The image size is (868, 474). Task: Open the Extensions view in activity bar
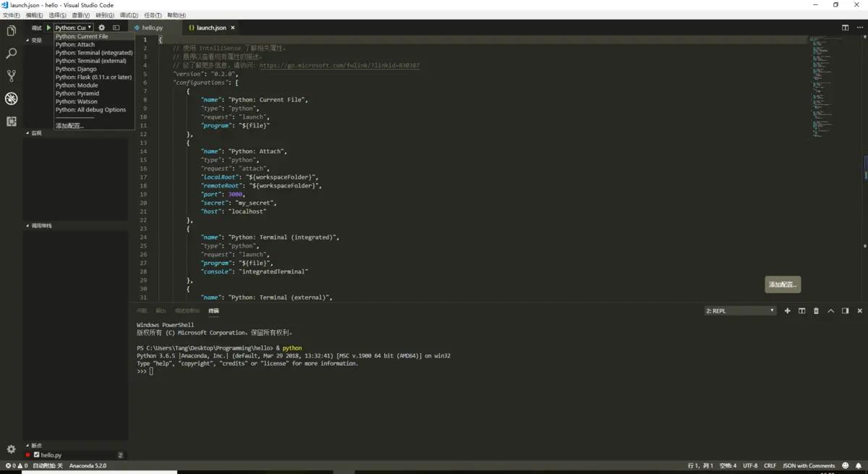click(11, 122)
